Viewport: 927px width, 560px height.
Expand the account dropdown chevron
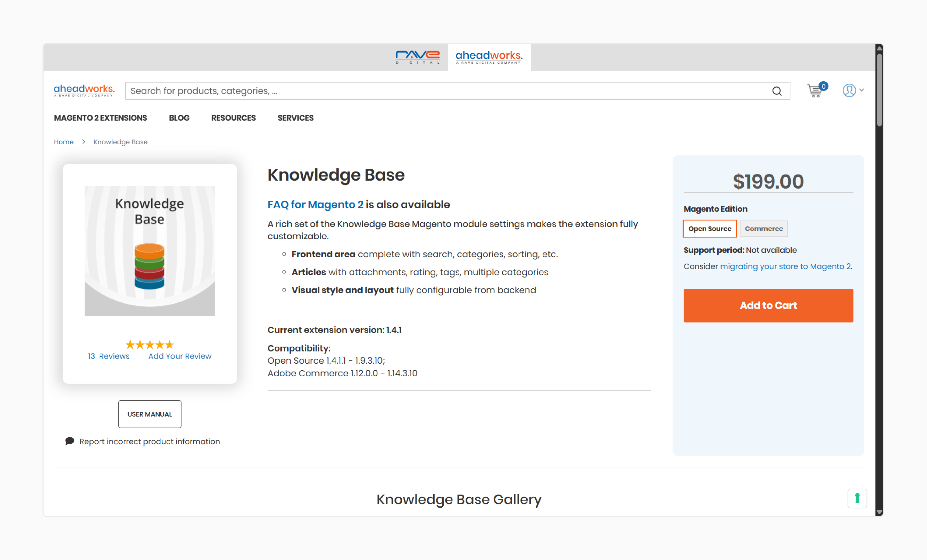862,90
